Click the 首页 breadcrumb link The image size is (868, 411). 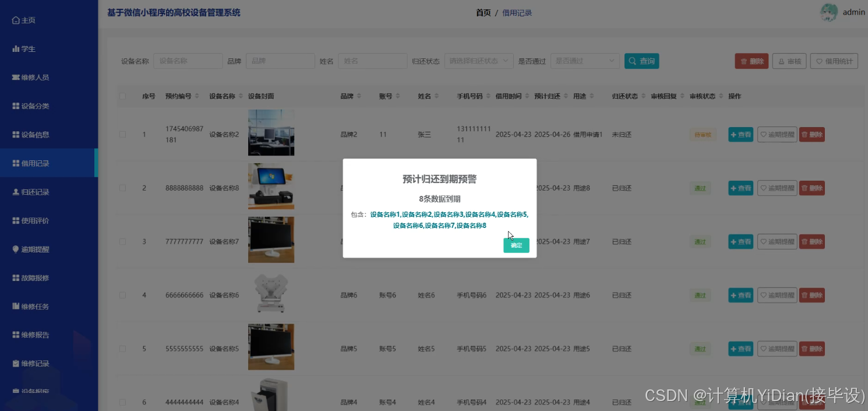point(483,12)
